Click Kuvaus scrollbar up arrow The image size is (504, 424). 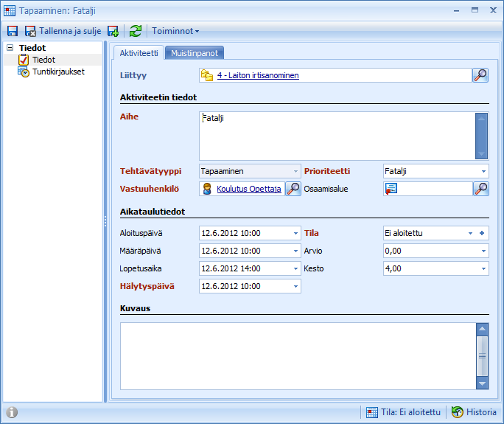[482, 329]
